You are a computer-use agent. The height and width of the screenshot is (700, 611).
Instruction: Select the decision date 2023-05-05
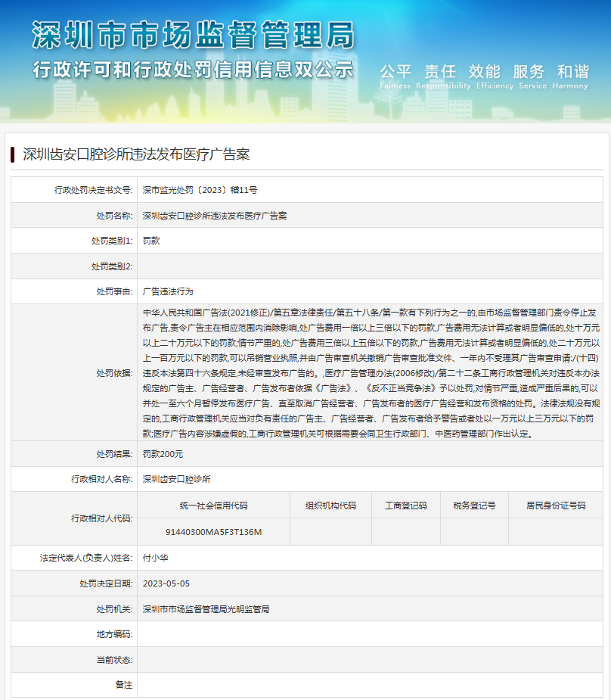[x=166, y=583]
